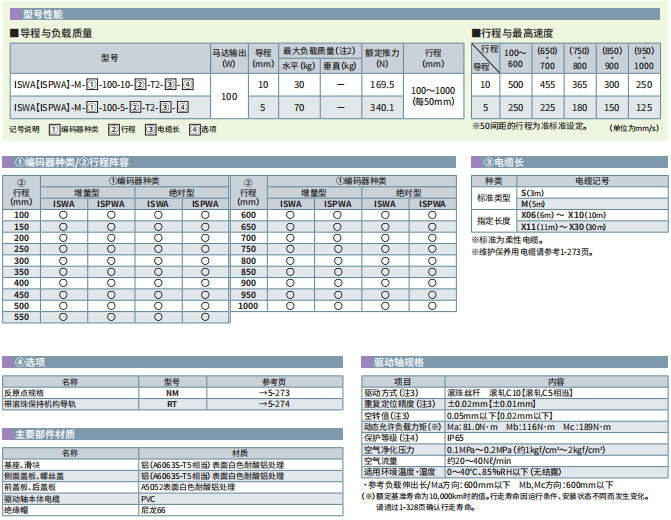Click model row containing -100-5-
Image resolution: width=671 pixels, height=520 pixels.
(x=110, y=107)
